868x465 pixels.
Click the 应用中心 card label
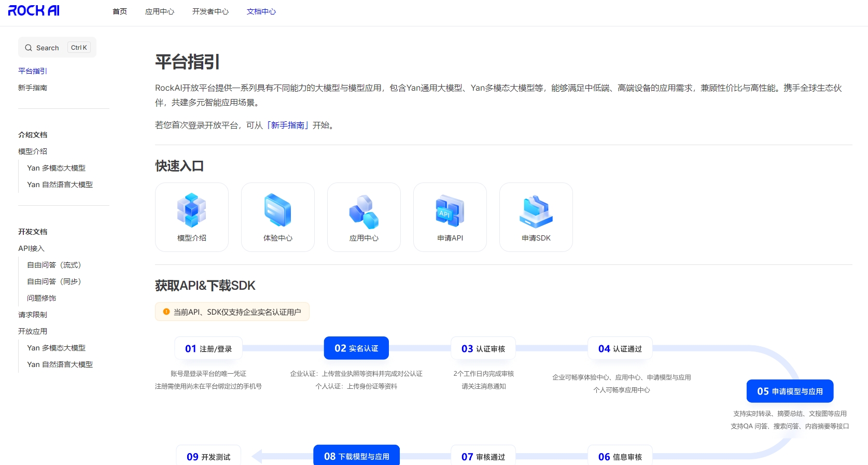click(364, 238)
